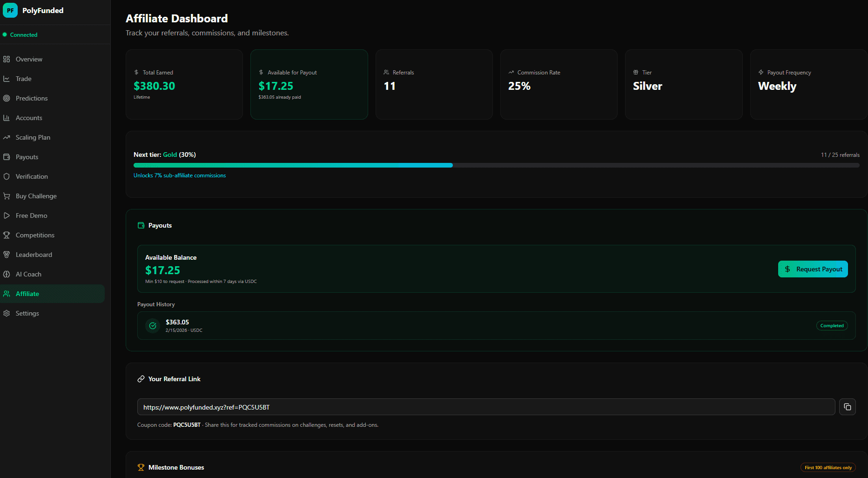Screen dimensions: 868x478
Task: Copy the referral link using the copy icon
Action: 848,406
